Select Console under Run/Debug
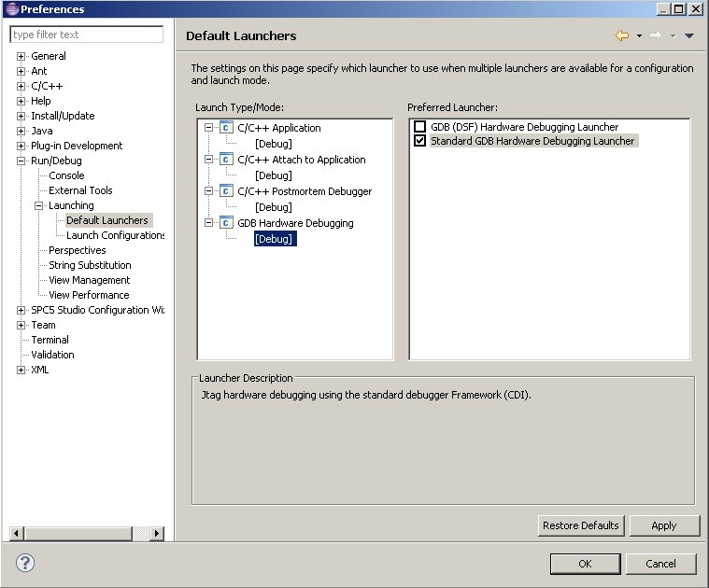 coord(66,175)
